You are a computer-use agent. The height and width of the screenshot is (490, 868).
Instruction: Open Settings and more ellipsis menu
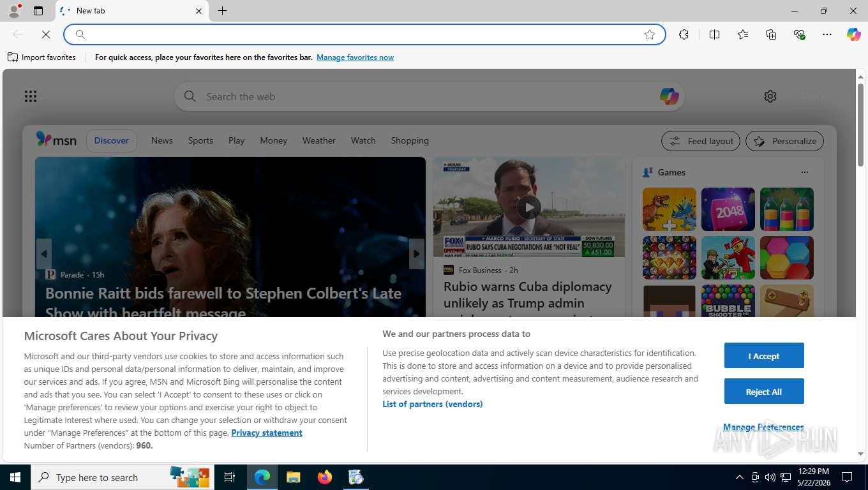827,34
